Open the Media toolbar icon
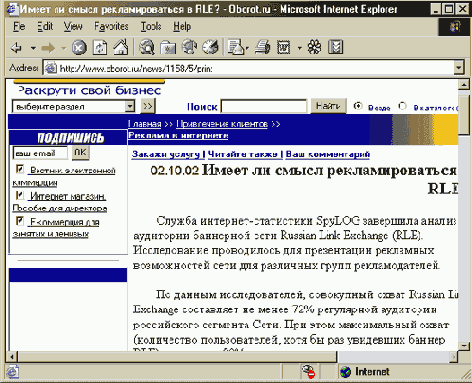 189,47
